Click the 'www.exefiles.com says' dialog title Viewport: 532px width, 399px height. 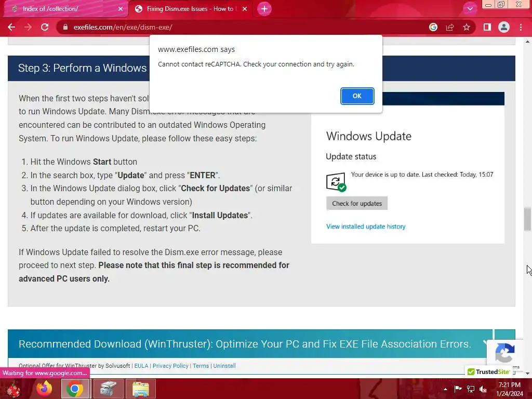196,49
